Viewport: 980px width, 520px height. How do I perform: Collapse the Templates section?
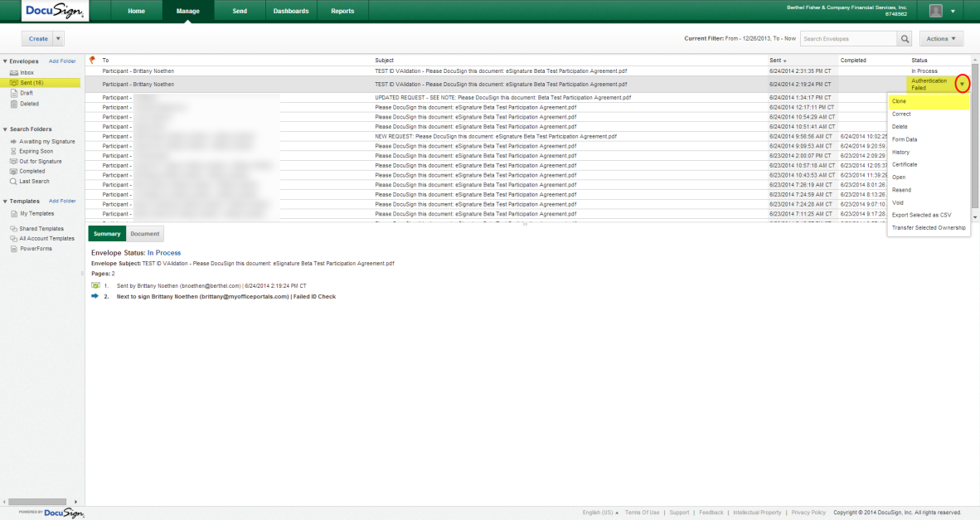[5, 202]
